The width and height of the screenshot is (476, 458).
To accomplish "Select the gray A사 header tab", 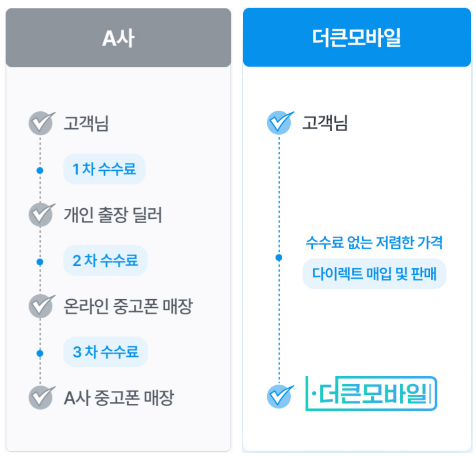I will 119,38.
